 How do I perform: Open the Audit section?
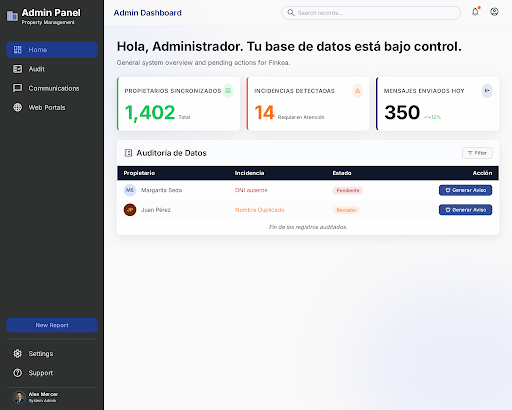(52, 69)
